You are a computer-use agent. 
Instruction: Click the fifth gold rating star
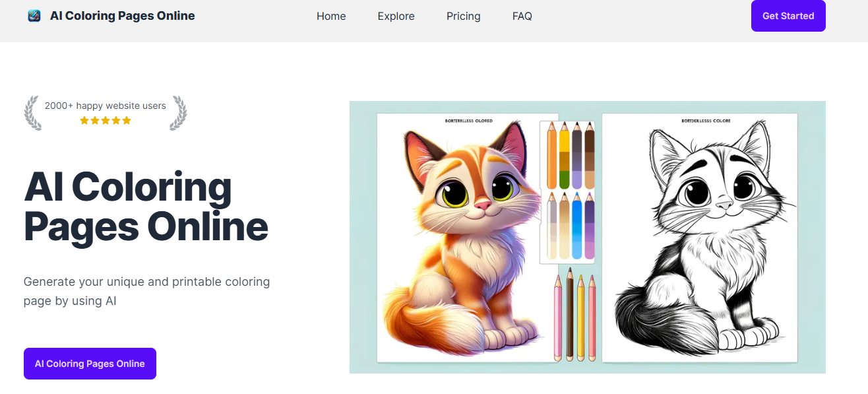coord(127,121)
